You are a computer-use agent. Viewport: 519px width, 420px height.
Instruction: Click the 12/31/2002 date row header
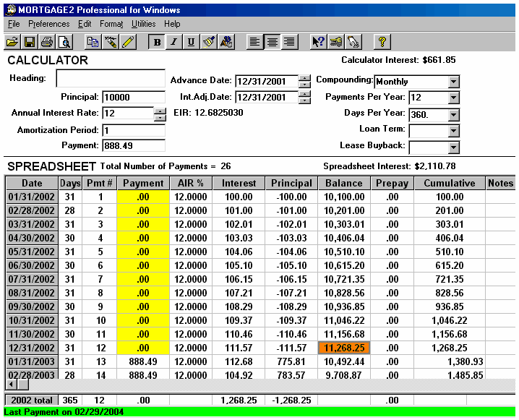(31, 347)
